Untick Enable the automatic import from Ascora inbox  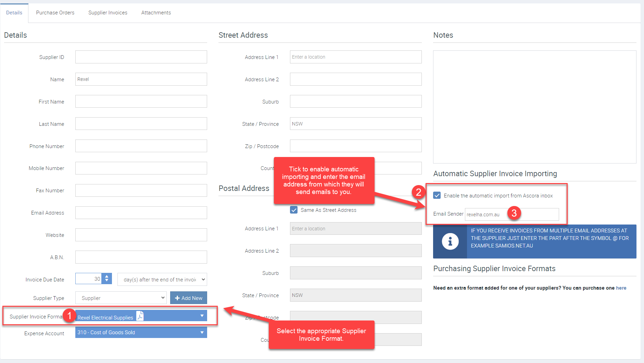click(x=437, y=195)
